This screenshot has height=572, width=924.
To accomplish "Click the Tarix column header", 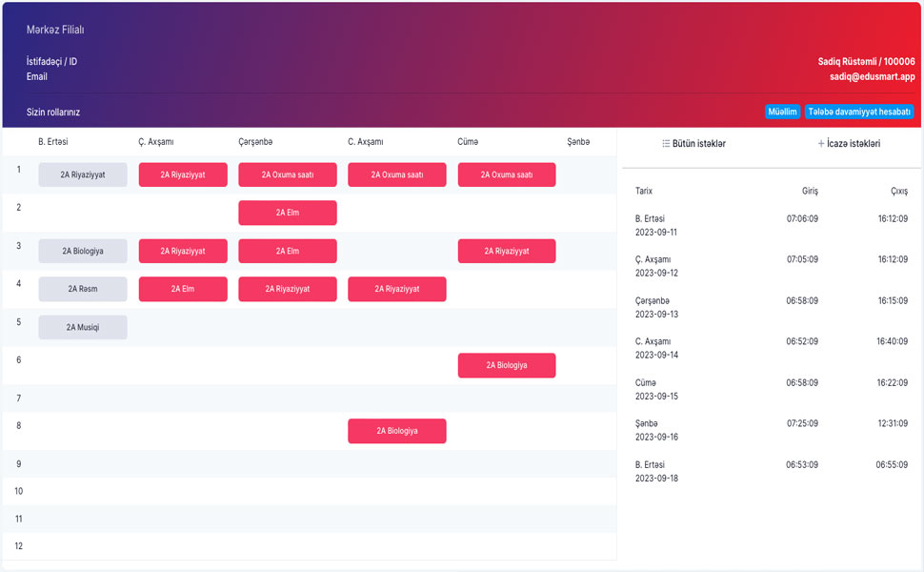I will tap(644, 191).
